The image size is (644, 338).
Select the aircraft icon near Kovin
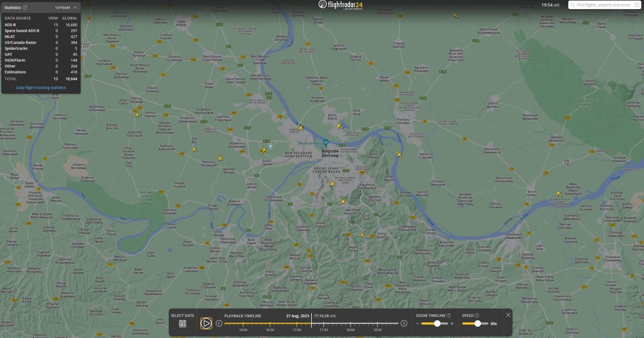[x=559, y=194]
